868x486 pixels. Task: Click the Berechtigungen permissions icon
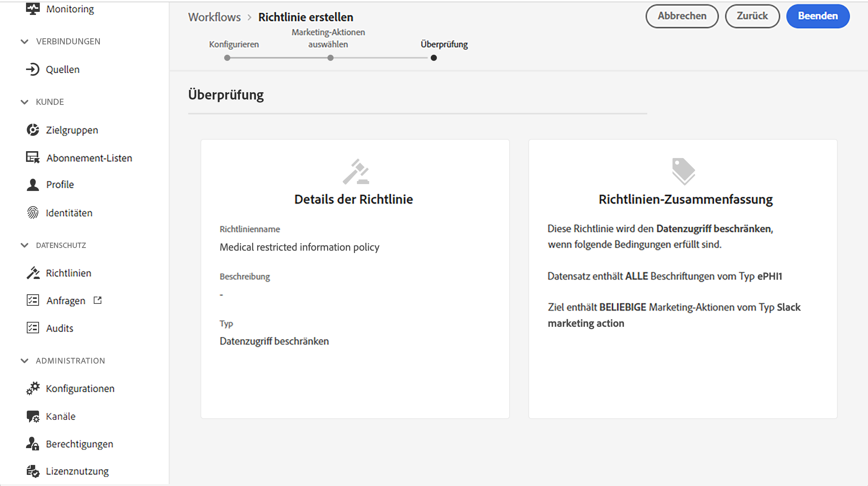pos(33,444)
